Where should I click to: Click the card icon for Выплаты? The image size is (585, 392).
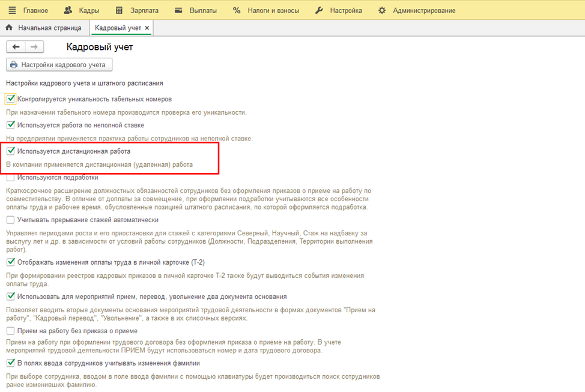point(178,10)
